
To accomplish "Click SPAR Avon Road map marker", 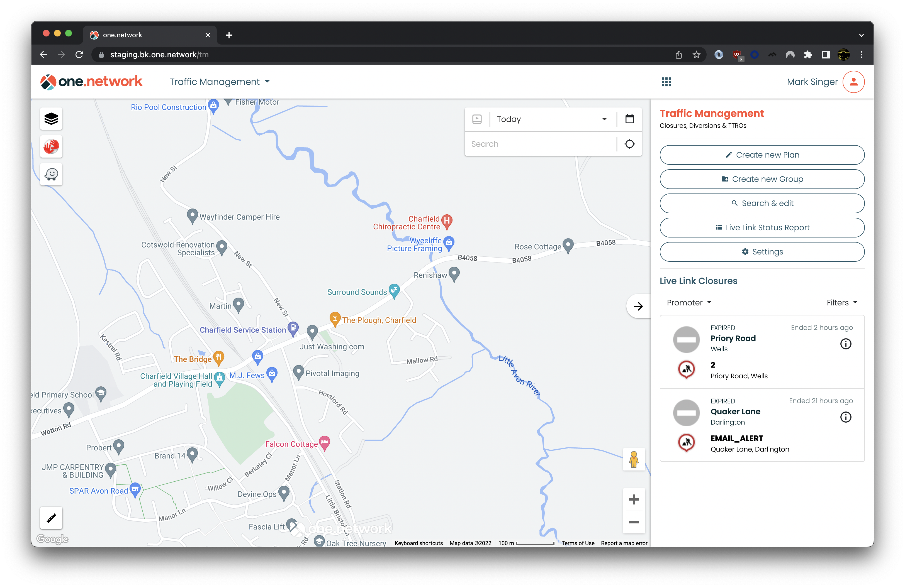I will click(x=135, y=490).
